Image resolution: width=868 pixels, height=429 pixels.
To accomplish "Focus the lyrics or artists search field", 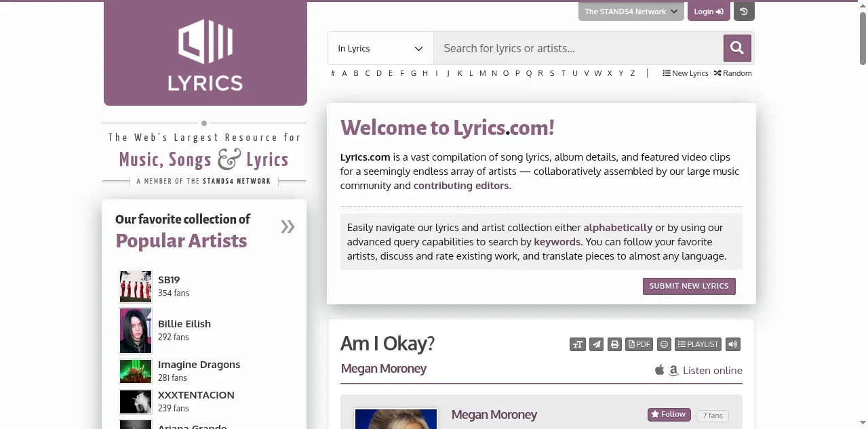I will pos(578,48).
